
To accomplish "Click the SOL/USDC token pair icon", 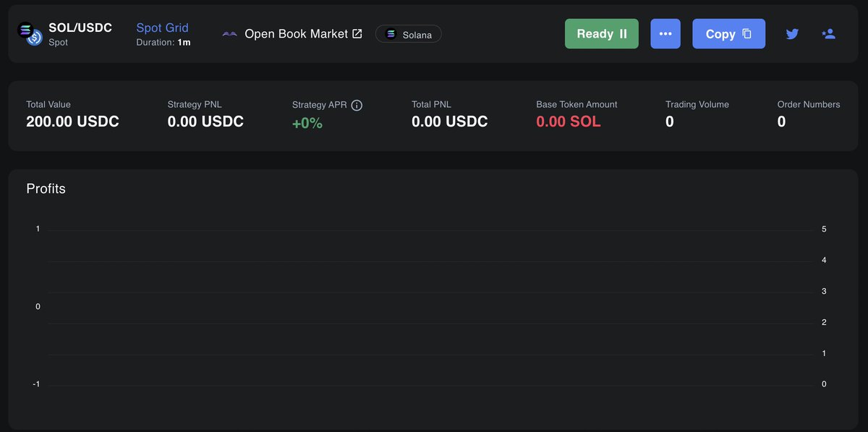I will coord(30,34).
